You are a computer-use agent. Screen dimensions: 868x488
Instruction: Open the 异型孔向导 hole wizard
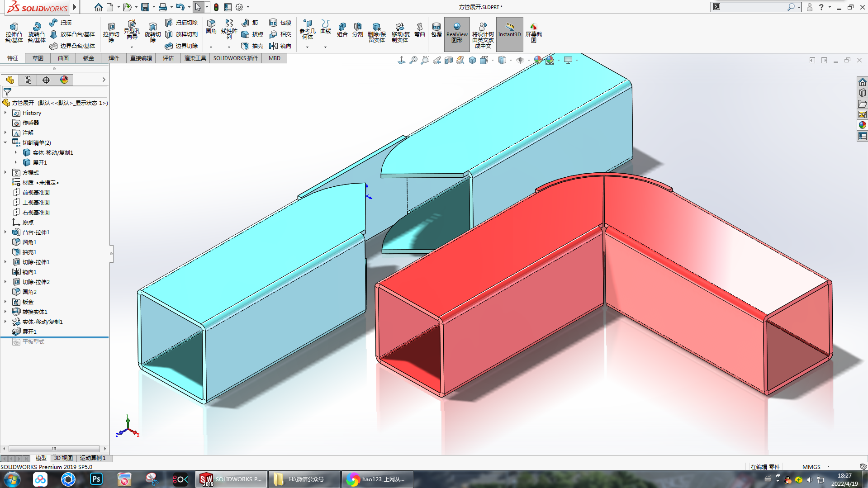132,30
